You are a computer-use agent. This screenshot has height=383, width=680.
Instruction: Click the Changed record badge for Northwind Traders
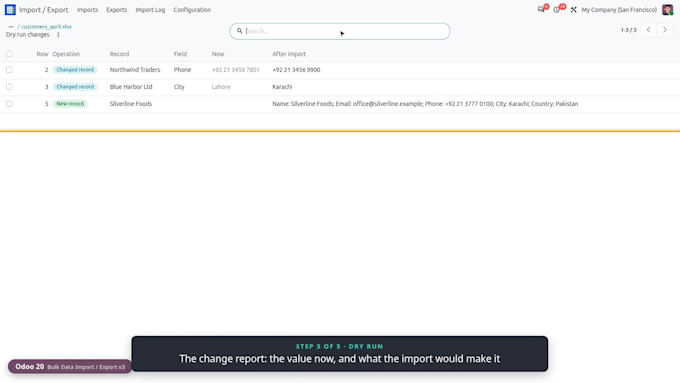point(75,70)
